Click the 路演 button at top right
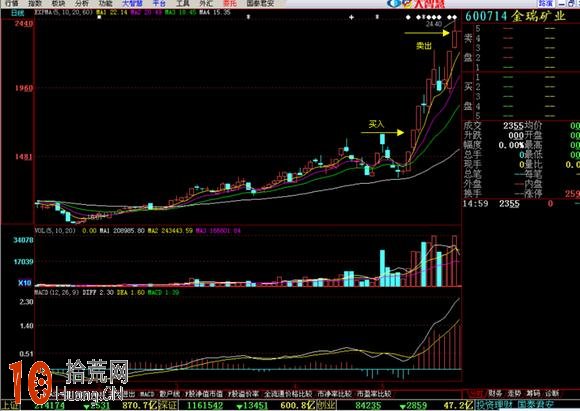The width and height of the screenshot is (580, 411). click(x=546, y=3)
